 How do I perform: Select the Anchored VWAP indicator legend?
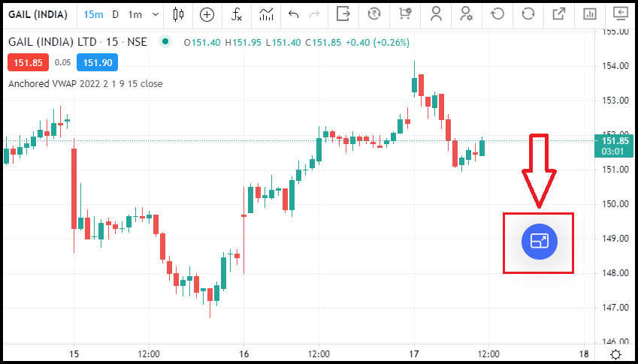[x=86, y=84]
